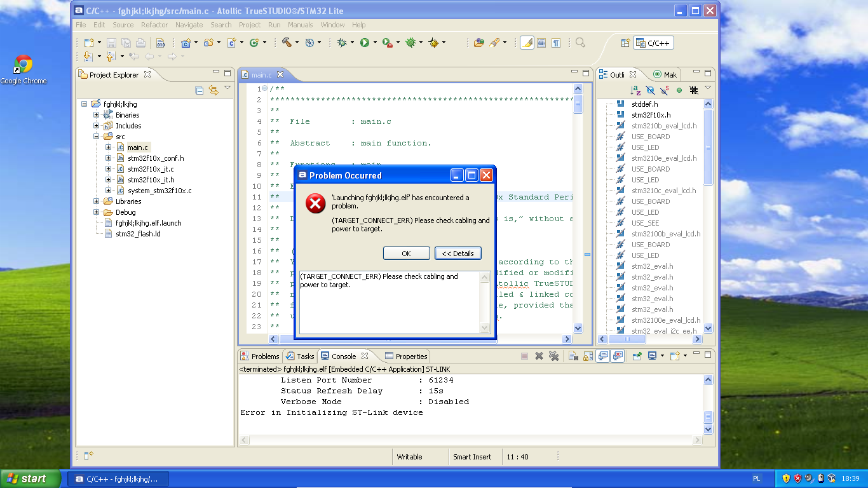This screenshot has width=868, height=488.
Task: Click the New C Source Folder icon
Action: [x=208, y=43]
